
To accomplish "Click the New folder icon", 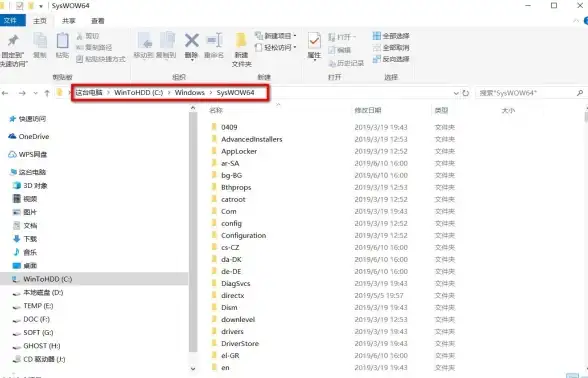I will click(x=241, y=40).
